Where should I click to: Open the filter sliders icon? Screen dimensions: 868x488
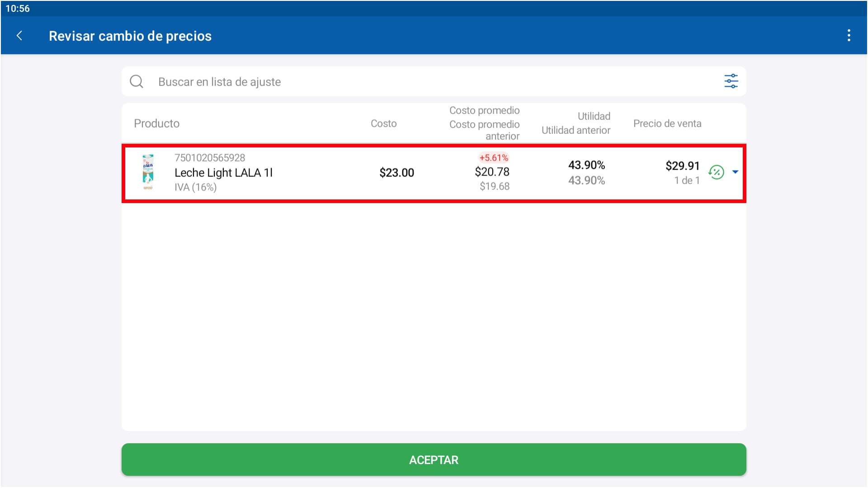coord(731,81)
